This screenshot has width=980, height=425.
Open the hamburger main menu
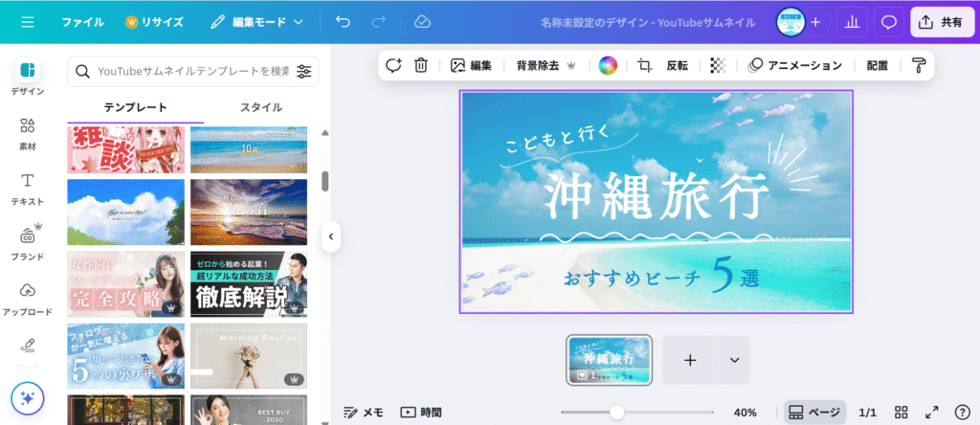(27, 21)
